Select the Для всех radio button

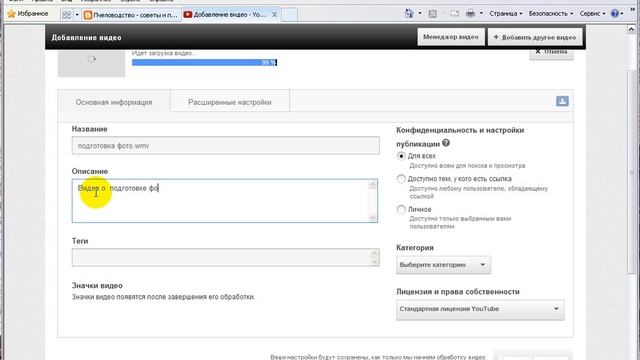(x=401, y=156)
